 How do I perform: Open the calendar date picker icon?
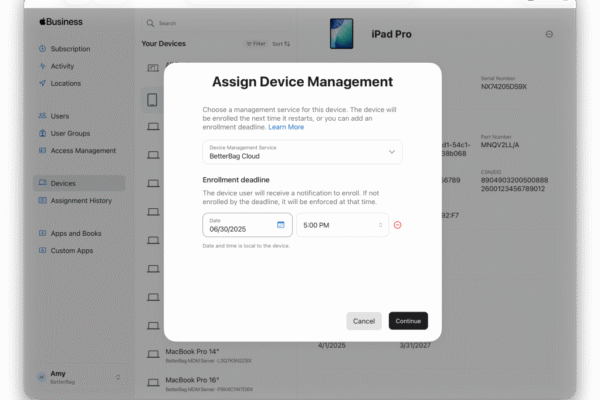280,225
